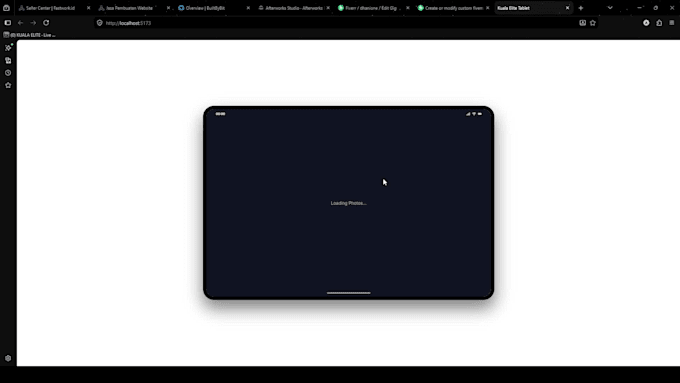
Task: Click the tablet Wi-Fi status icon
Action: pos(474,114)
